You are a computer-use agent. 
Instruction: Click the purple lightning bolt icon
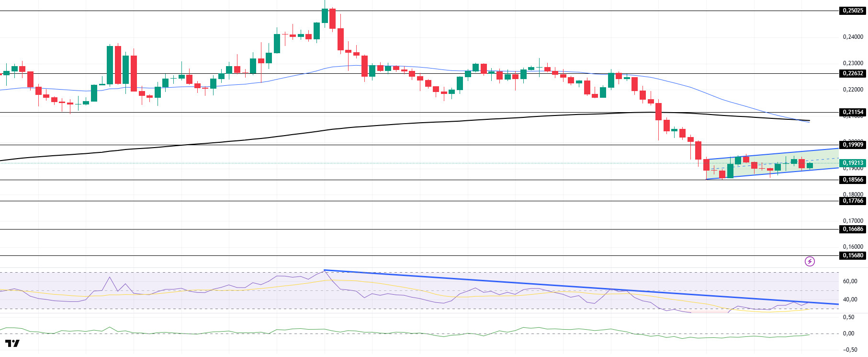coord(810,261)
